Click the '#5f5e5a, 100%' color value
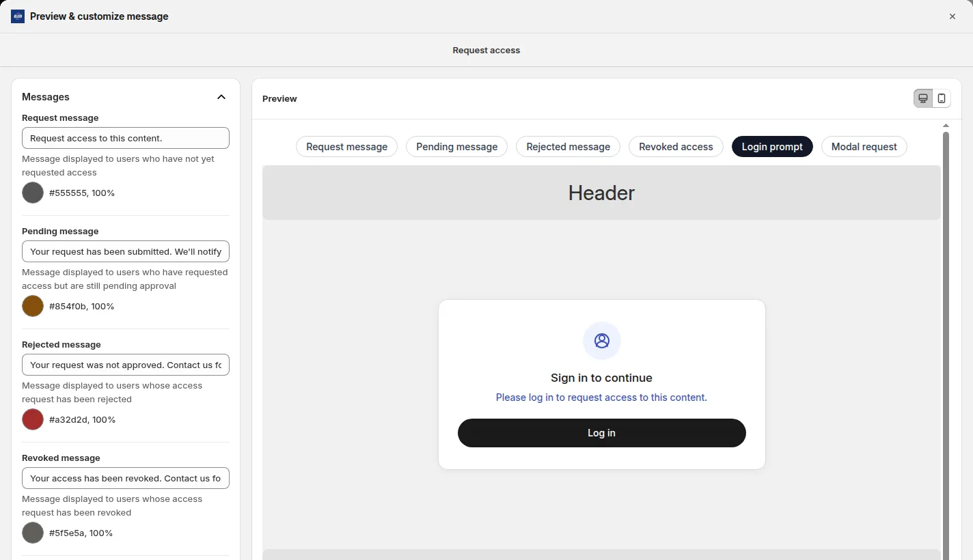973x560 pixels. (81, 533)
